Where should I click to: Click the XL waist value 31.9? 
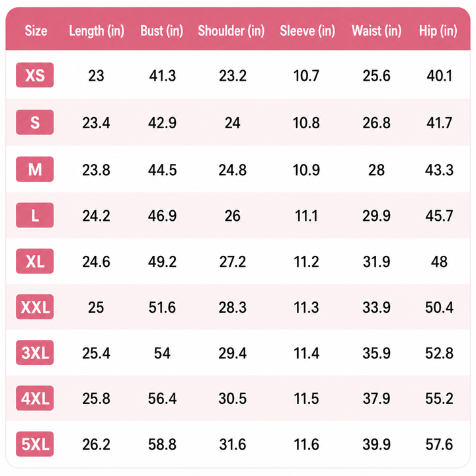click(x=377, y=262)
